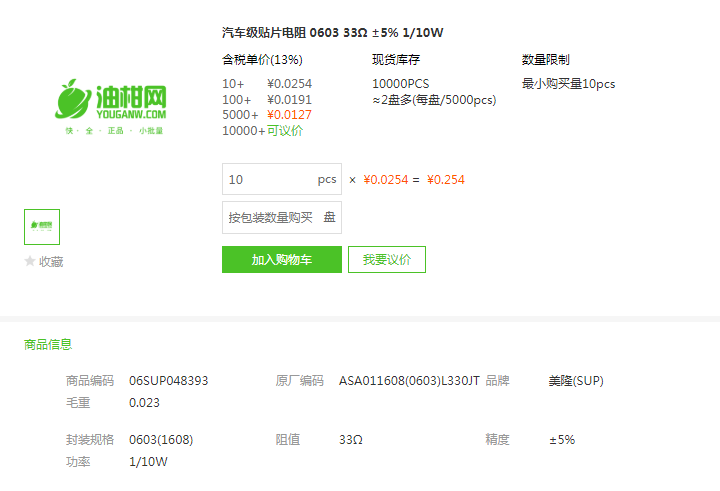Focus the quantity field showing 10 pcs
The height and width of the screenshot is (491, 720).
(282, 179)
